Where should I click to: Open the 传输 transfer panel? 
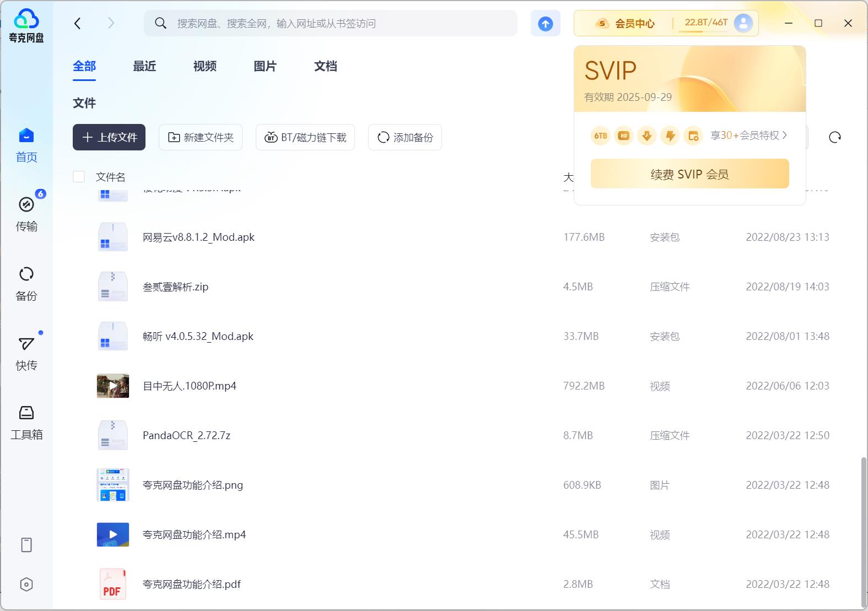pos(26,214)
